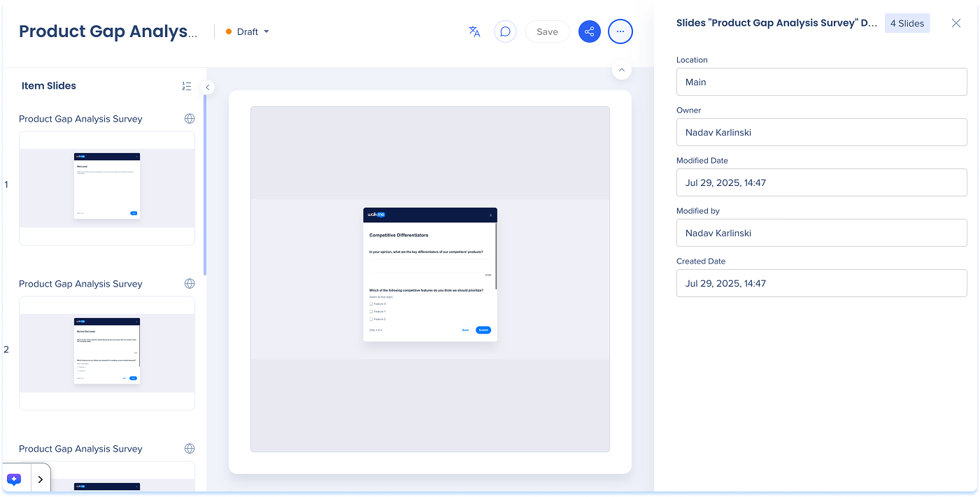Tick the Feature Y checkbox in preview
Viewport: 980px width, 497px height.
371,312
